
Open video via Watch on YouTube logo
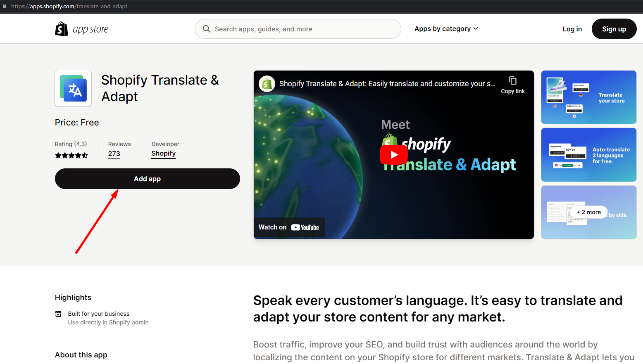click(305, 227)
